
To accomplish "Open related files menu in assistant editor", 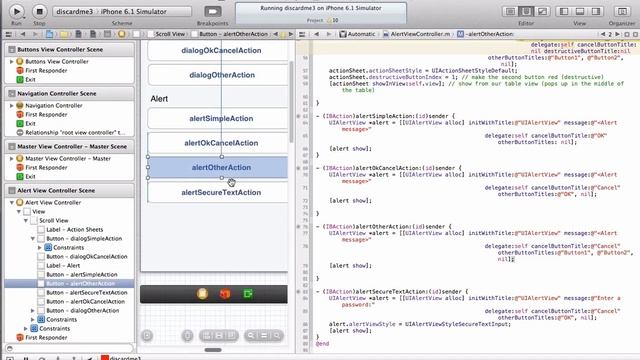I will [x=302, y=34].
